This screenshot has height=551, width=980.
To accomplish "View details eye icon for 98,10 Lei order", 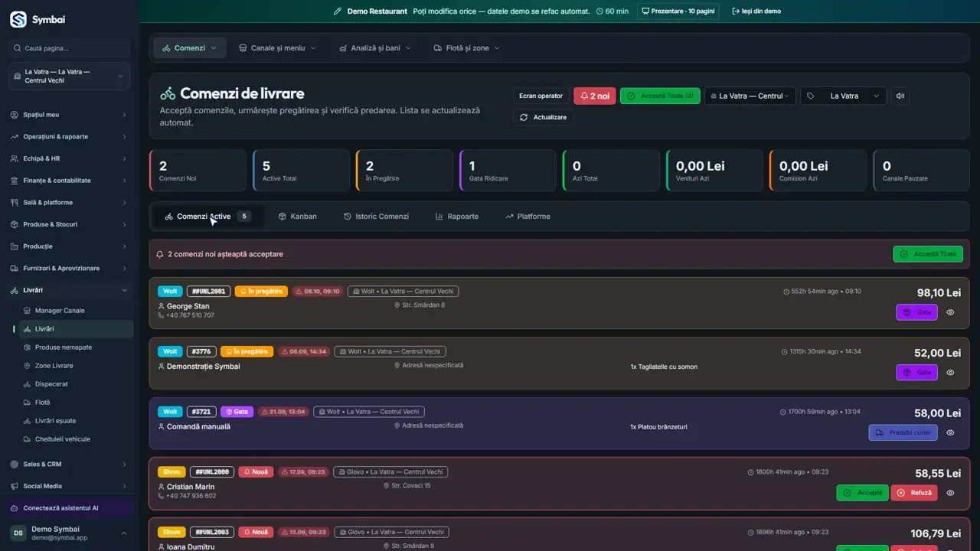I will click(x=950, y=312).
